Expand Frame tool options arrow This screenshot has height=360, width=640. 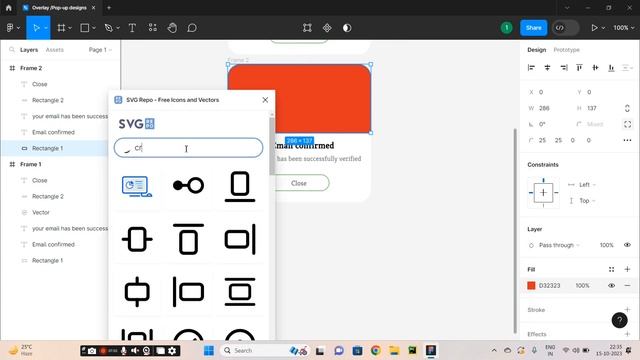(70, 28)
